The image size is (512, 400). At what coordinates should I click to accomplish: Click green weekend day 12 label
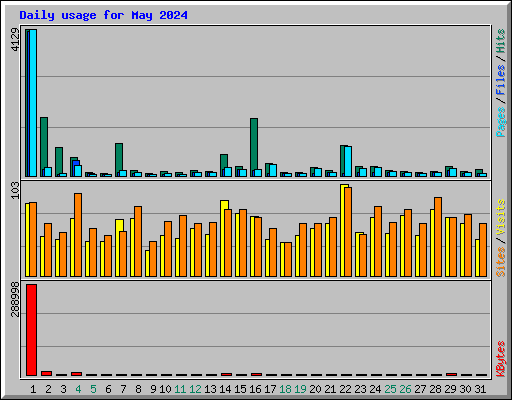pyautogui.click(x=195, y=389)
